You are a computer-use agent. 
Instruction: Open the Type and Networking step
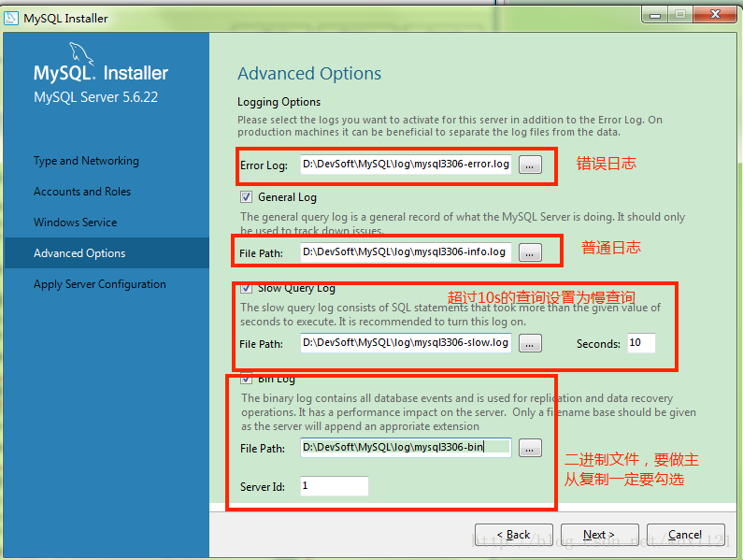click(x=86, y=161)
